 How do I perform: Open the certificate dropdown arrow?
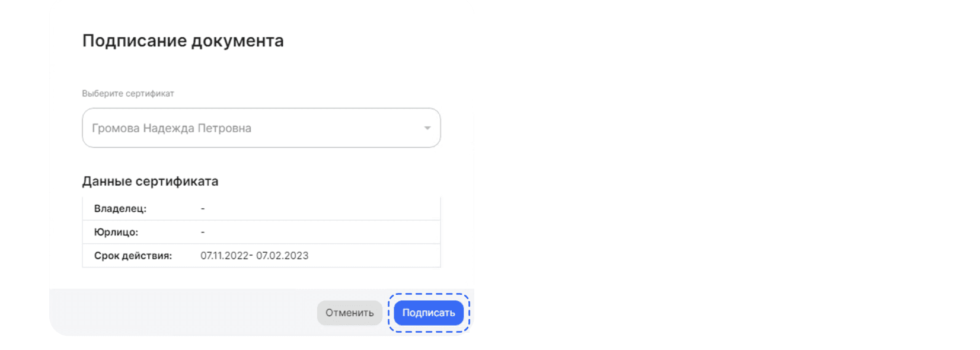click(x=427, y=128)
